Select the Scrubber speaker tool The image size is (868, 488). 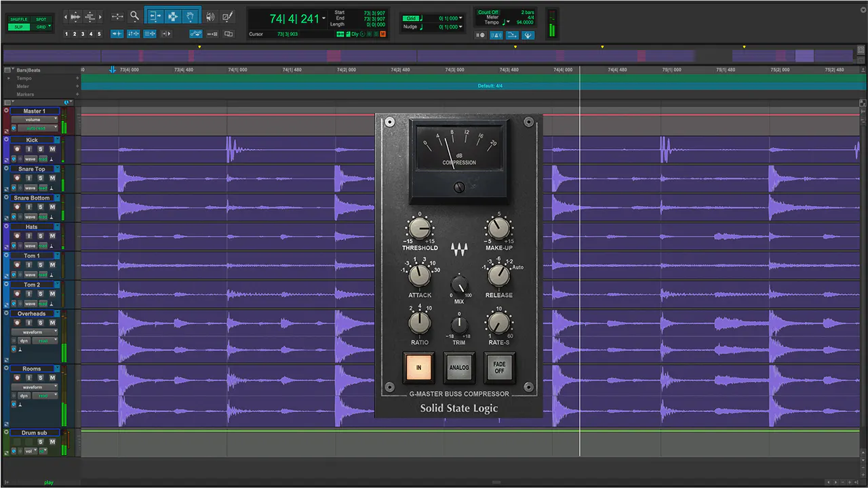[x=210, y=16]
